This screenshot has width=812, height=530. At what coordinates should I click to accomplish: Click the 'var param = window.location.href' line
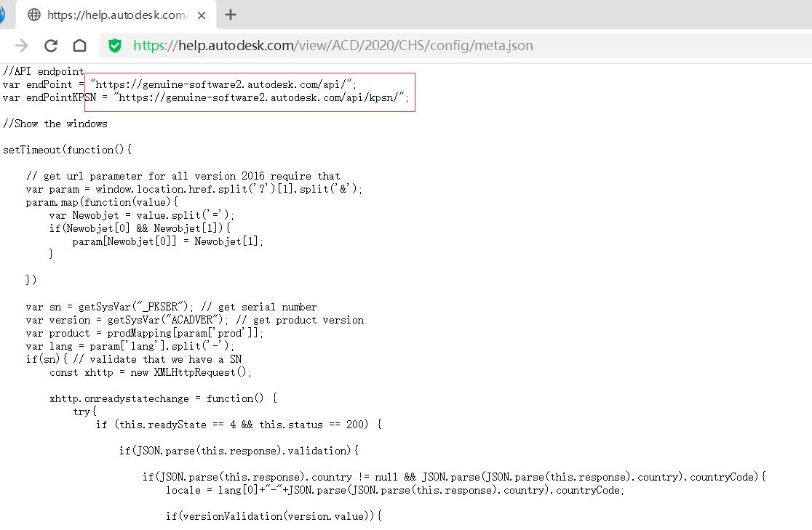coord(194,189)
